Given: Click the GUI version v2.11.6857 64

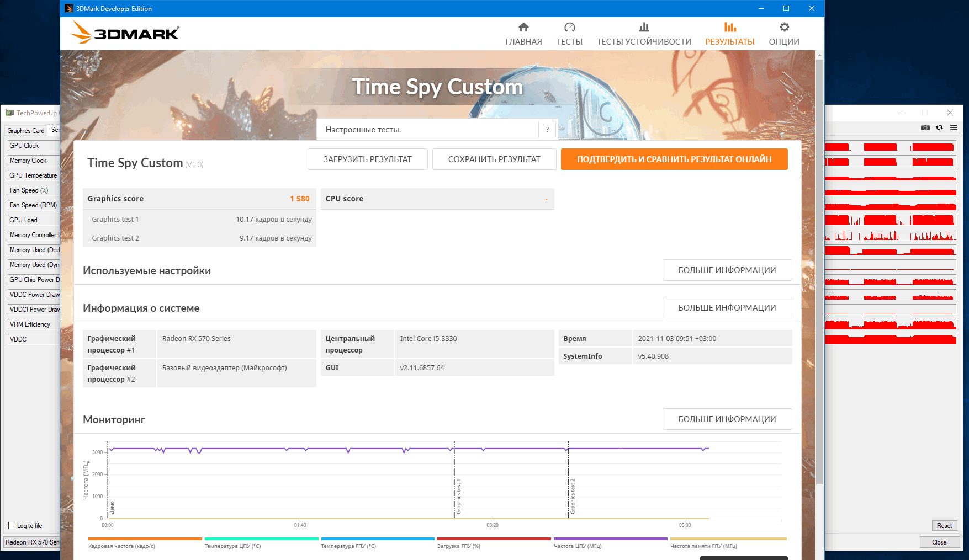Looking at the screenshot, I should coord(422,368).
